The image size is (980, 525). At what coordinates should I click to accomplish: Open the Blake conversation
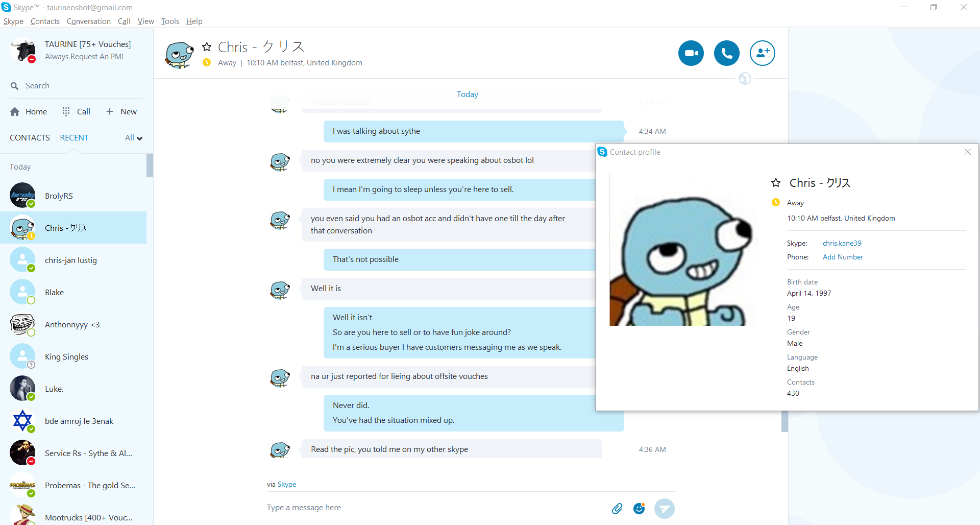tap(73, 292)
